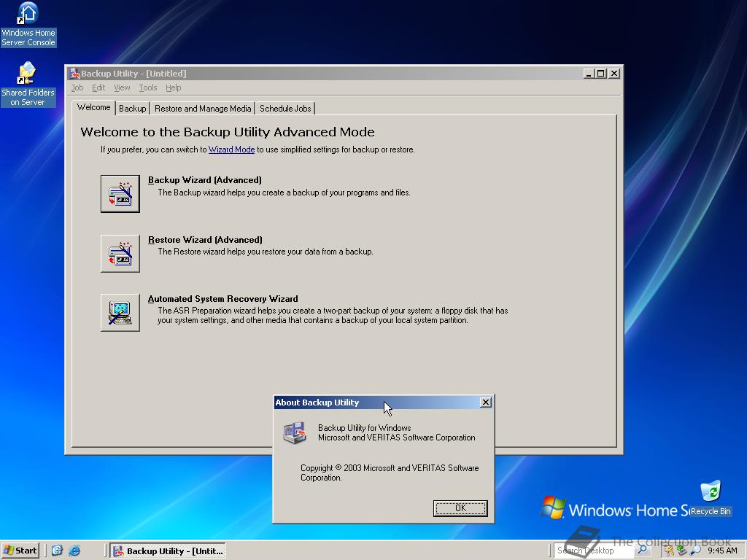The image size is (747, 560).
Task: Close the About Backup Utility dialog
Action: (485, 402)
